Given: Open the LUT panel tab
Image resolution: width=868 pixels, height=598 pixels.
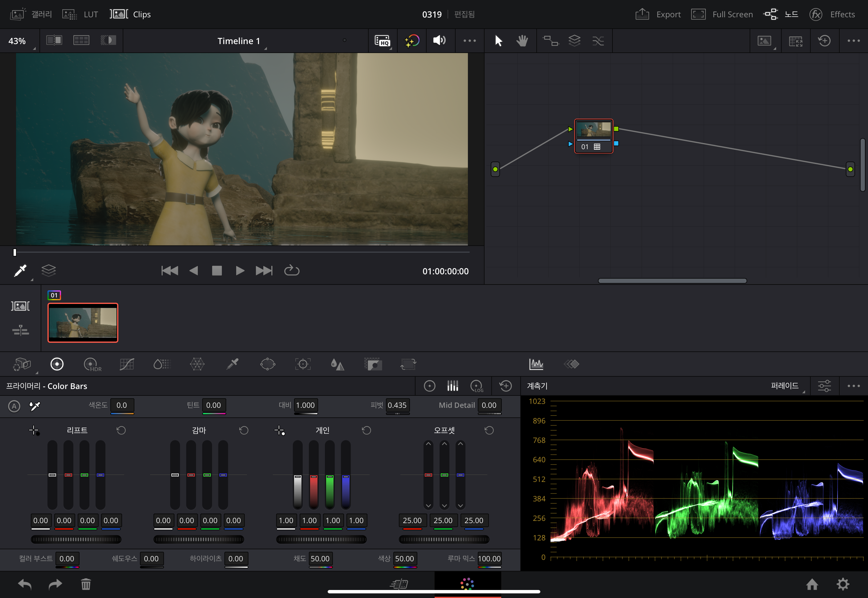Looking at the screenshot, I should pos(80,14).
